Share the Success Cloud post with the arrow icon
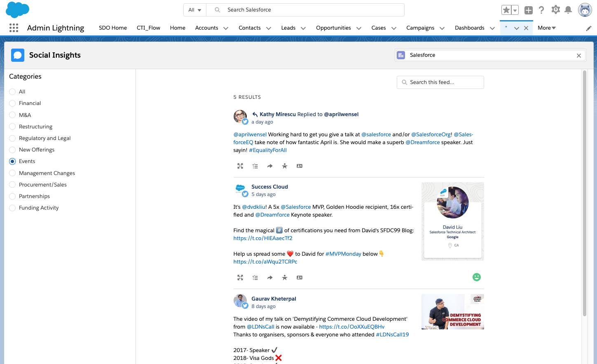Image resolution: width=597 pixels, height=364 pixels. pos(270,278)
